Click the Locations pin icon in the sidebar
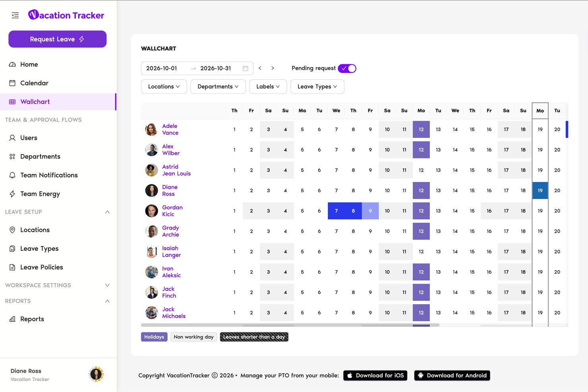588x392 pixels. [x=12, y=230]
